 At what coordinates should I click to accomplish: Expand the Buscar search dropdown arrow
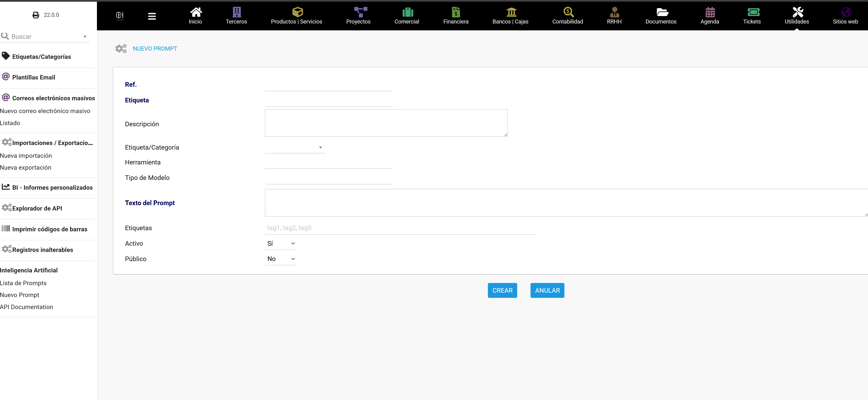click(x=85, y=37)
